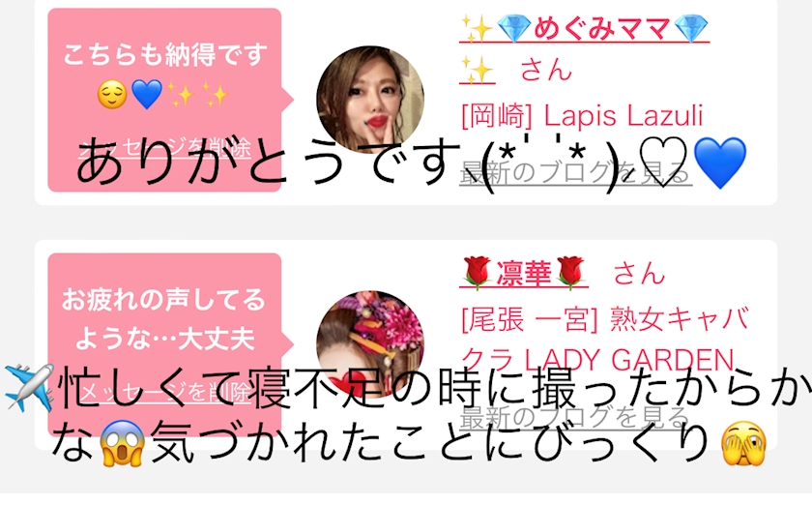
Task: Click 凛華's flower hair profile photo
Action: pyautogui.click(x=370, y=343)
